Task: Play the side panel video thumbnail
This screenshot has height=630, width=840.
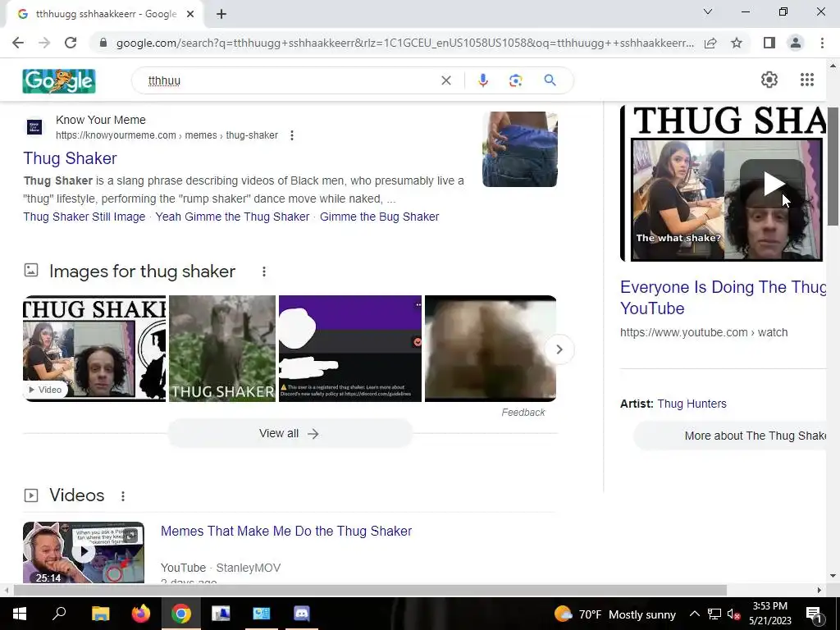Action: (724, 184)
